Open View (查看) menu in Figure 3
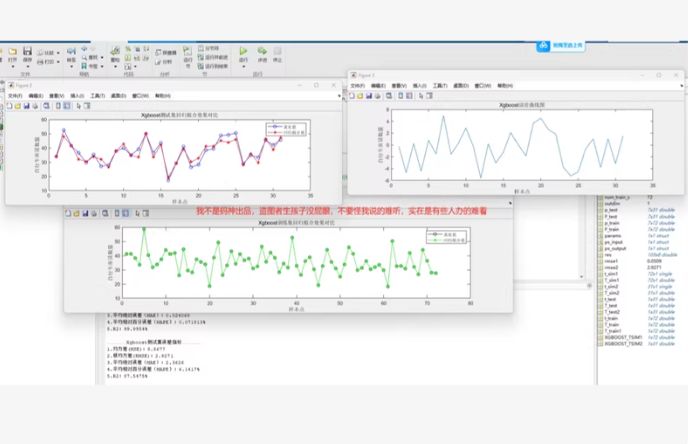The width and height of the screenshot is (698, 444). coord(399,86)
